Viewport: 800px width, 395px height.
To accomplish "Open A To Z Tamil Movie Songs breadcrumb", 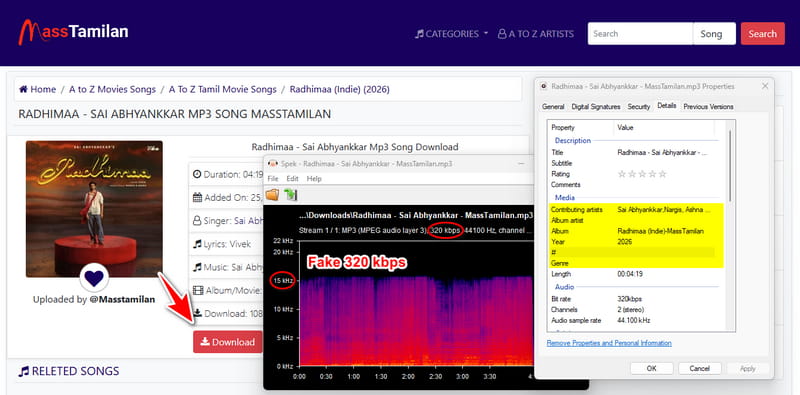I will pos(222,89).
